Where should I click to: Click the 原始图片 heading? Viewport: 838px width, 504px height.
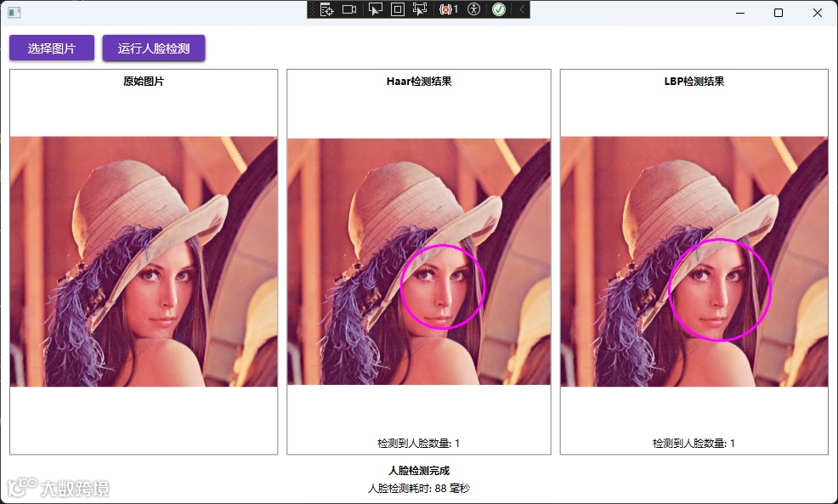point(144,82)
